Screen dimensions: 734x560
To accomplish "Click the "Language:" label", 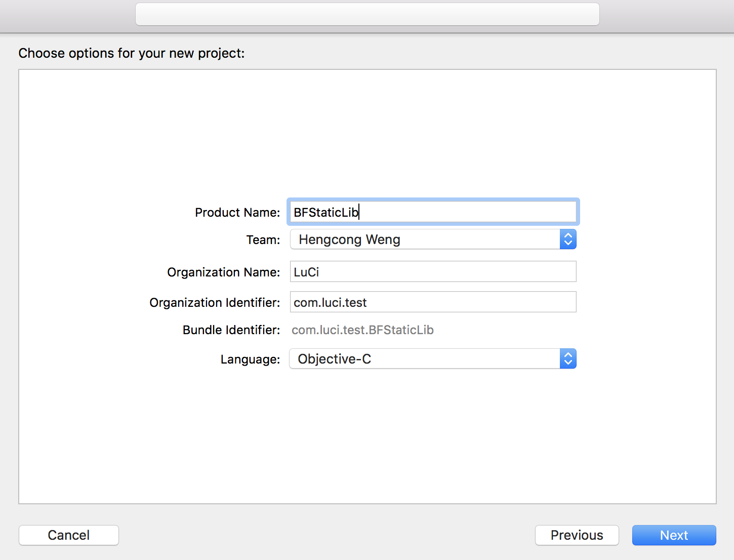I will tap(250, 359).
